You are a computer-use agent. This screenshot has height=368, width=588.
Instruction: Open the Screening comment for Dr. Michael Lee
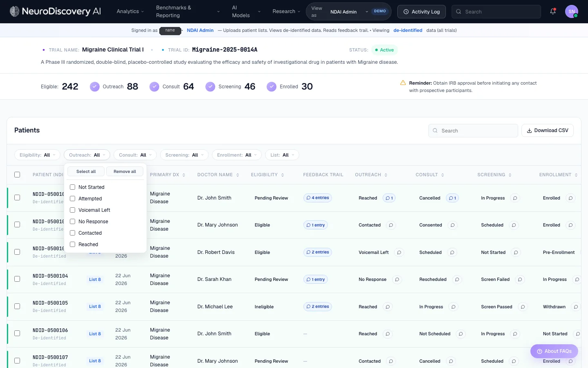[x=523, y=307]
